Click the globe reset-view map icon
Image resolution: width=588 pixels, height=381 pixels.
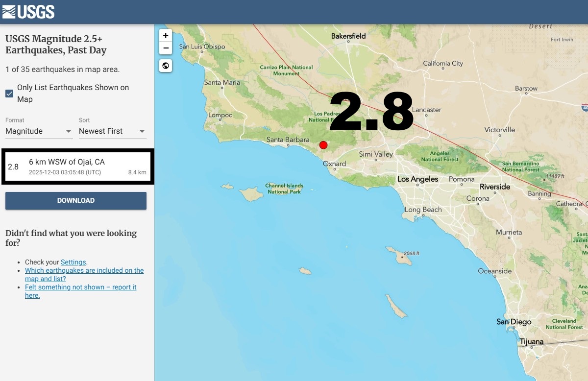point(165,65)
